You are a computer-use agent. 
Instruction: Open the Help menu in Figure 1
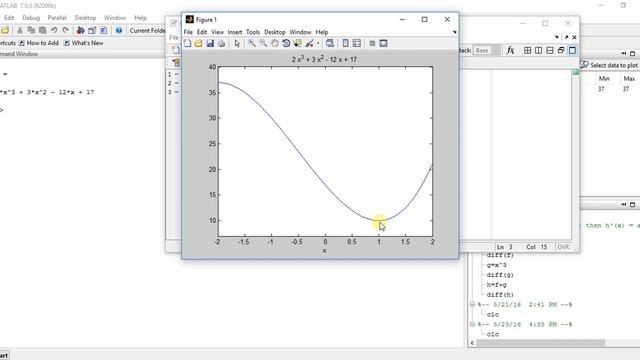tap(322, 32)
